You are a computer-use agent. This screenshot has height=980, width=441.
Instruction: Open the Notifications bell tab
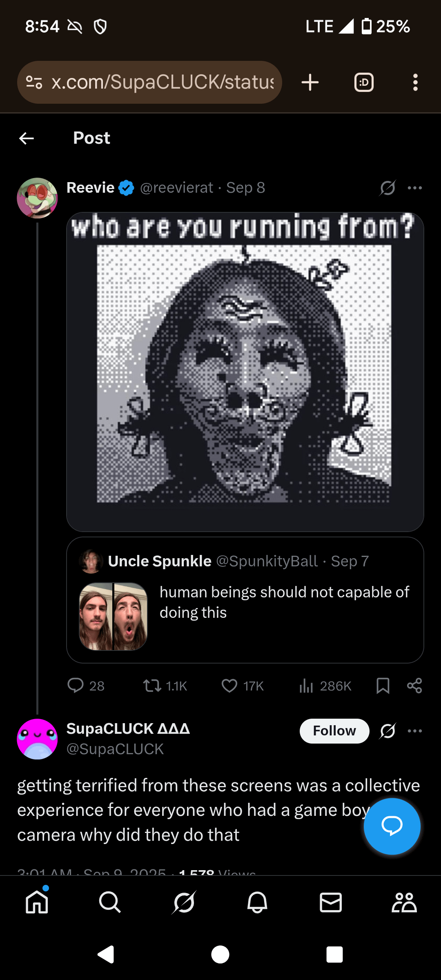click(x=257, y=902)
